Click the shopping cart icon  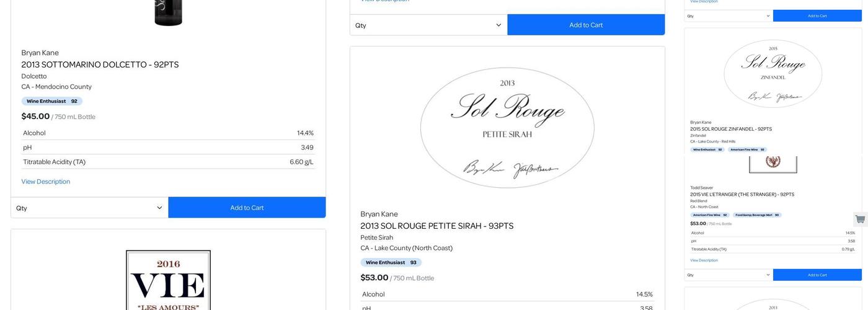[x=860, y=219]
